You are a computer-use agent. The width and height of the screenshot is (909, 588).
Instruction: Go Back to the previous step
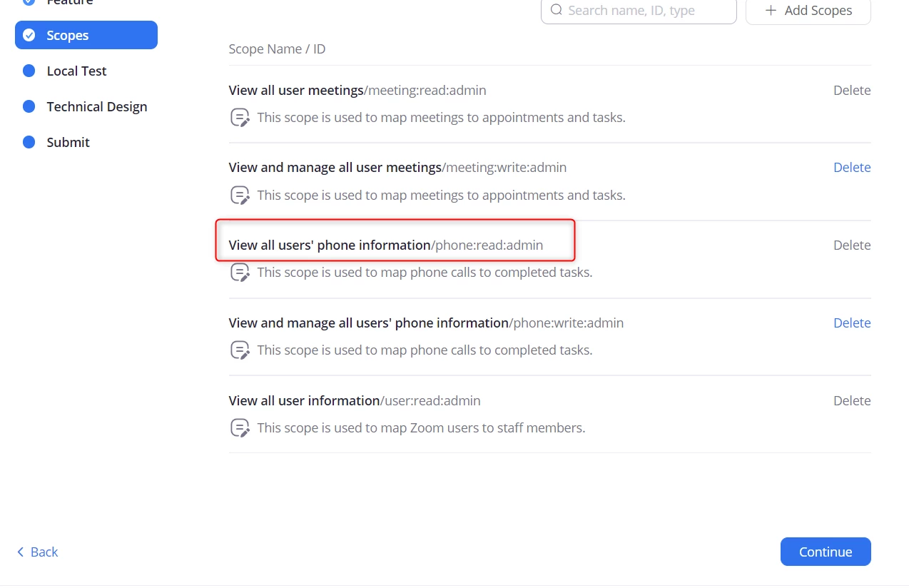click(37, 552)
